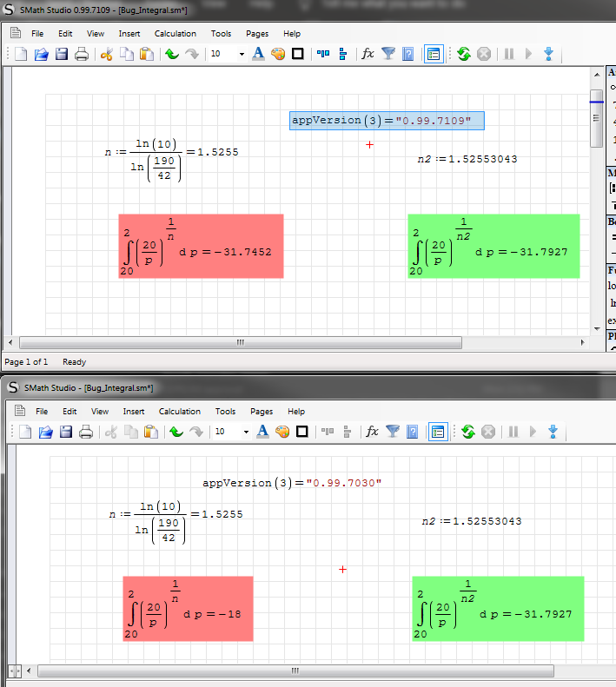Image resolution: width=616 pixels, height=687 pixels.
Task: Open font size dropdown in bottom window
Action: (x=246, y=432)
